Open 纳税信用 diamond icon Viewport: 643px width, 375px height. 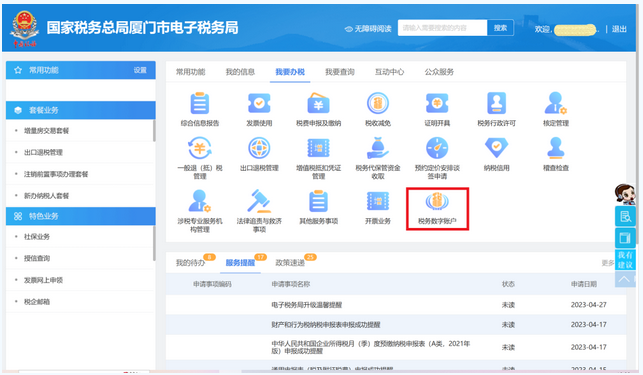coord(496,148)
